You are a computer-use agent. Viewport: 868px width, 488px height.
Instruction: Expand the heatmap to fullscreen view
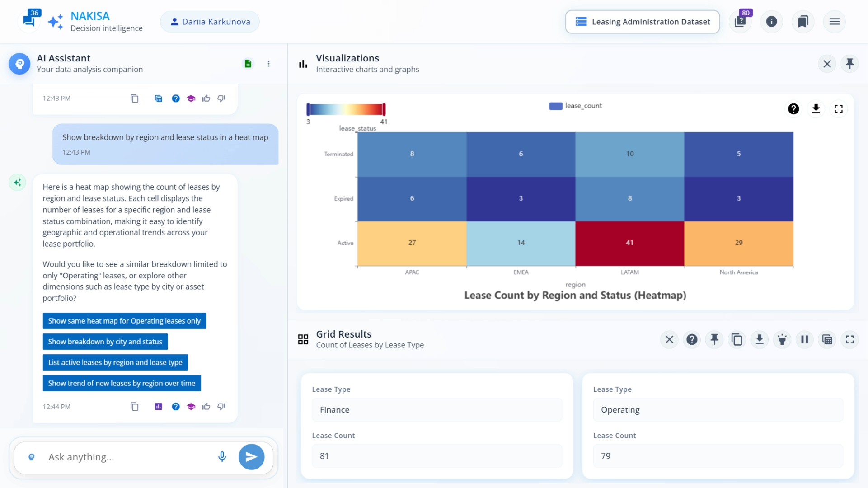(x=839, y=109)
